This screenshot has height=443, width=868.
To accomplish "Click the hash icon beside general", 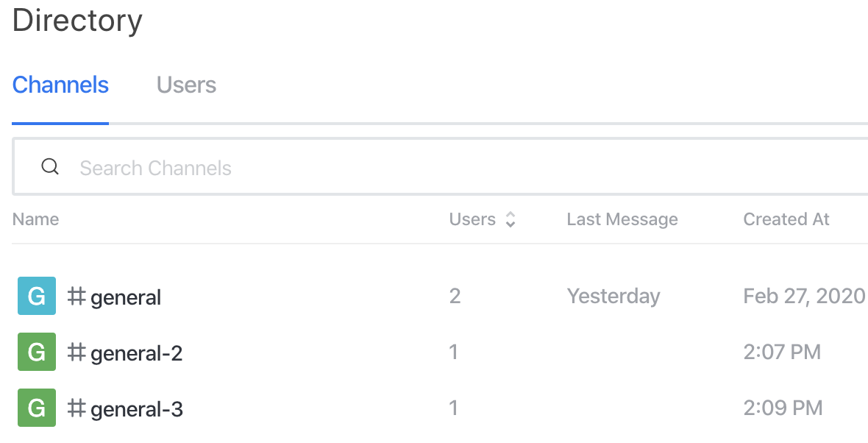I will [77, 297].
